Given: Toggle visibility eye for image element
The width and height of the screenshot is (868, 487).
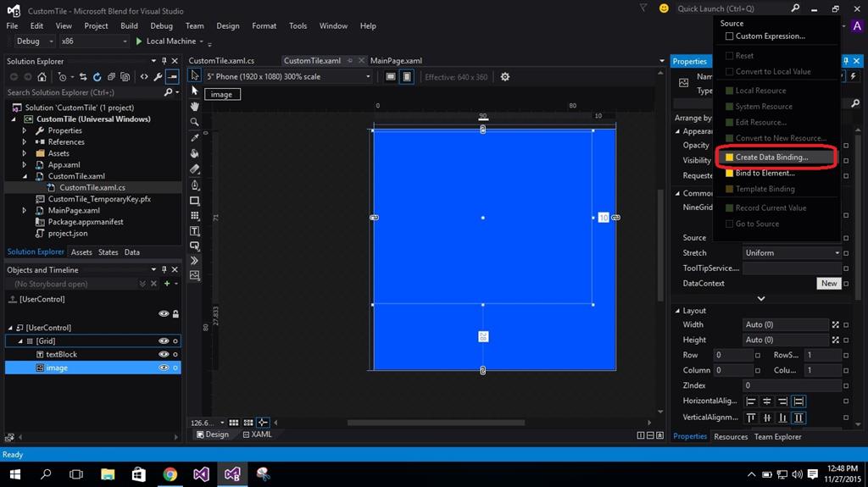Looking at the screenshot, I should [164, 368].
